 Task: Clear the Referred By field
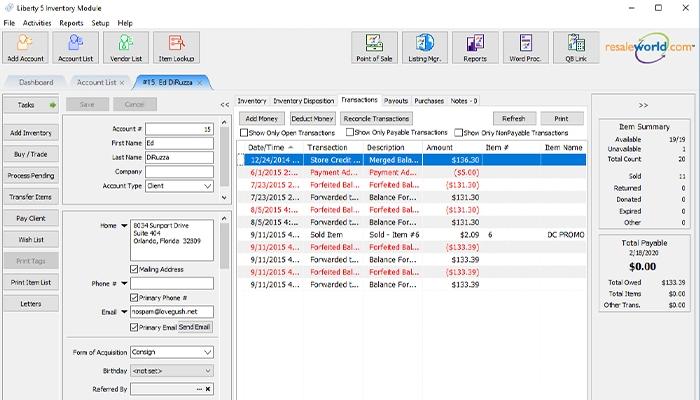click(x=208, y=389)
